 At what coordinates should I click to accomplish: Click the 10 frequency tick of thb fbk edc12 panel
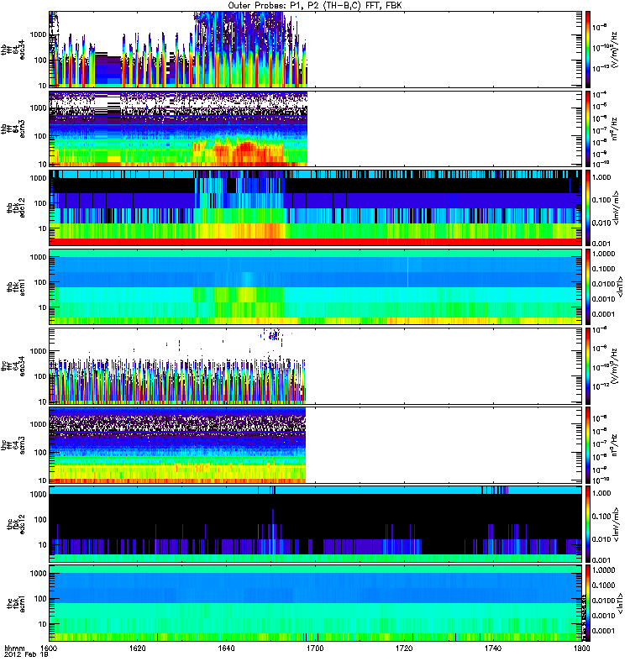click(x=43, y=228)
